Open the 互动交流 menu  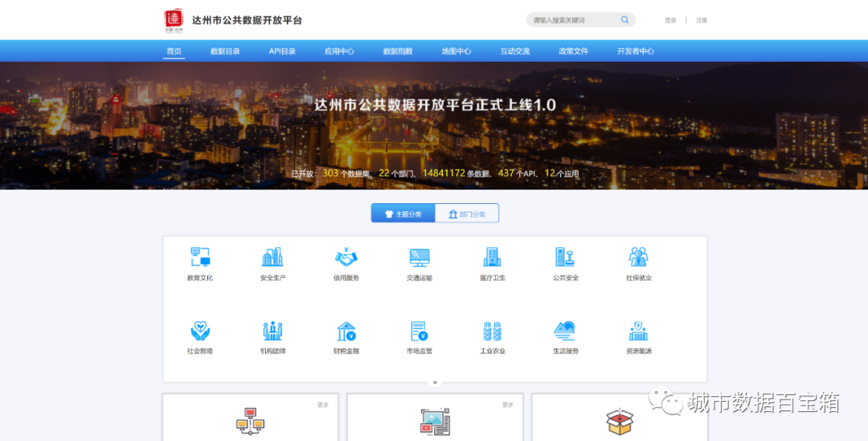click(x=515, y=51)
